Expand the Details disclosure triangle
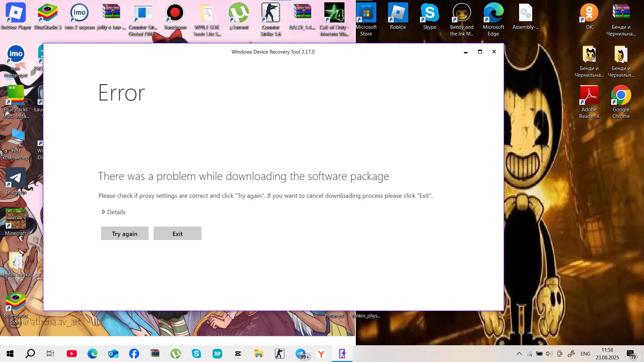Viewport: 644px width, 362px height. (104, 212)
